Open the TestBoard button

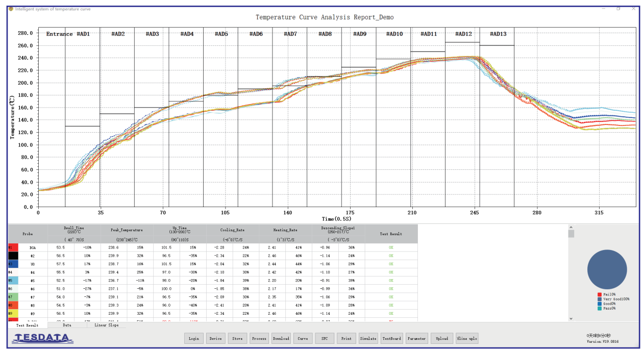[392, 338]
